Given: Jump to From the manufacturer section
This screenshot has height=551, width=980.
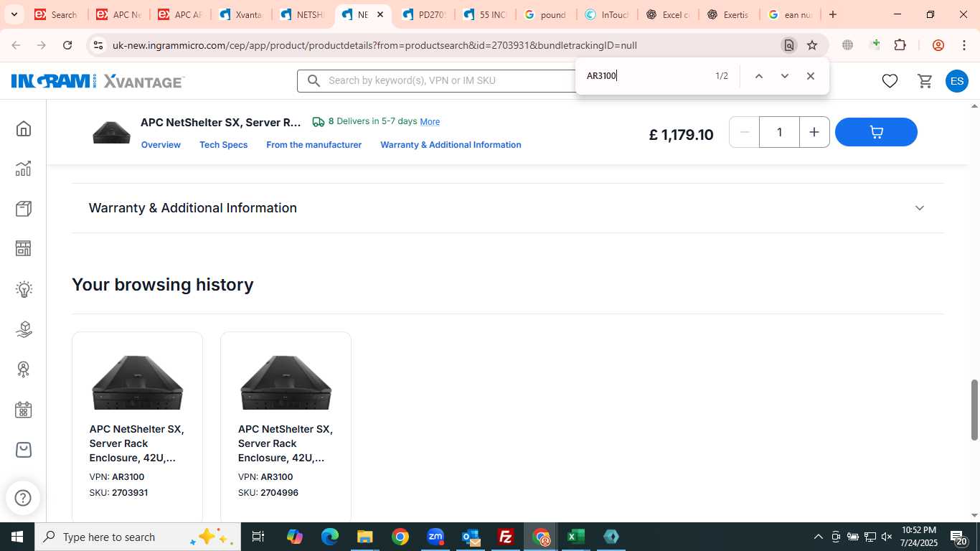Looking at the screenshot, I should 314,145.
